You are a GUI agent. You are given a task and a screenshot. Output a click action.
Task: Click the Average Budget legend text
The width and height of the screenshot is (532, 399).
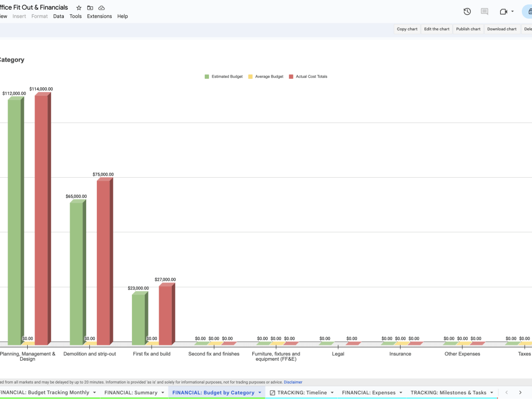coord(269,77)
